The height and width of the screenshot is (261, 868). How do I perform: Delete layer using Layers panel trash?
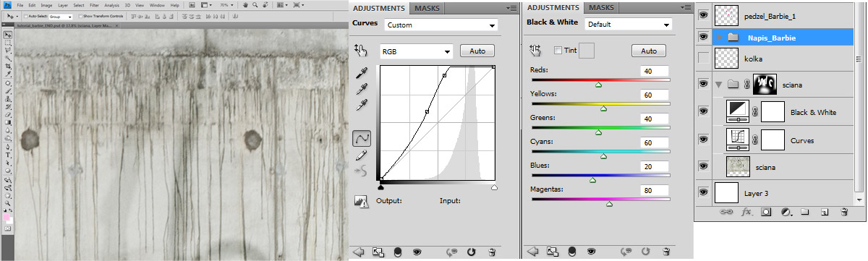844,213
